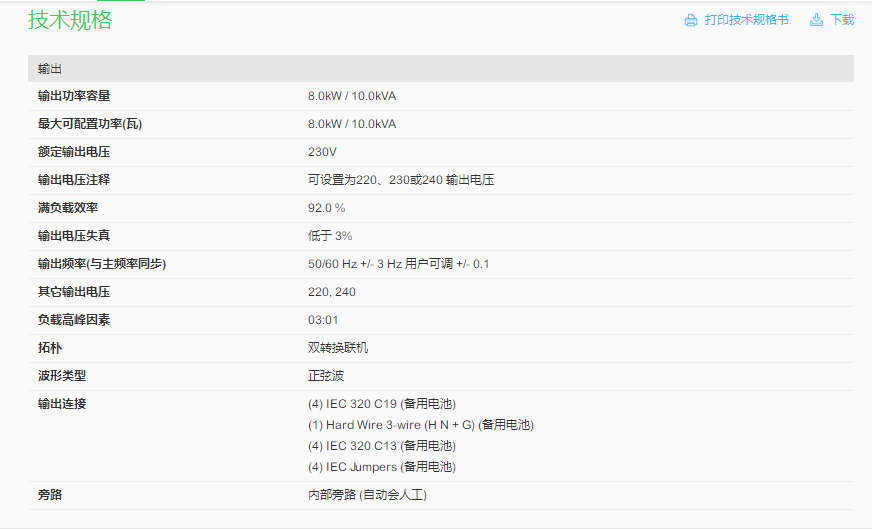This screenshot has height=529, width=872.
Task: Click the 220, 240 other voltages value
Action: [331, 292]
